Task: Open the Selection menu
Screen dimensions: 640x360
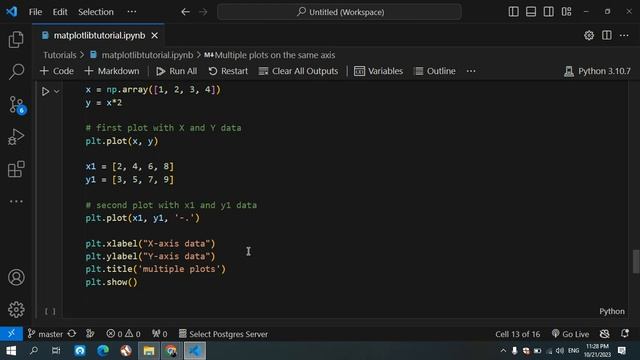Action: tap(96, 12)
